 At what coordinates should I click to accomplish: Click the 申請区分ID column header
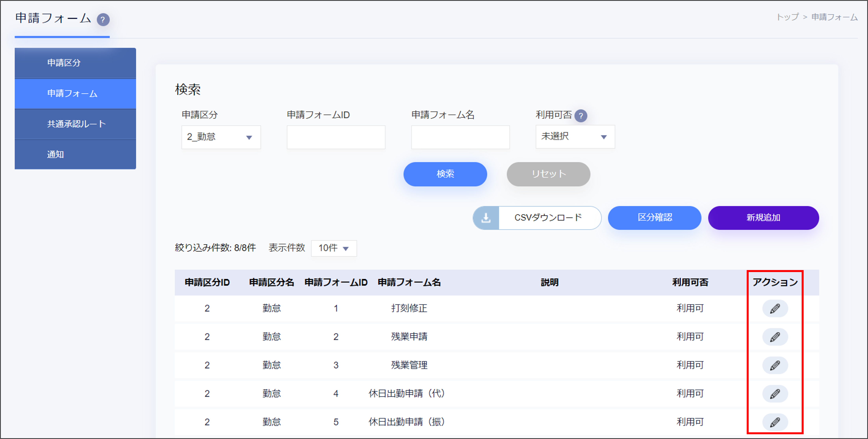tap(207, 282)
